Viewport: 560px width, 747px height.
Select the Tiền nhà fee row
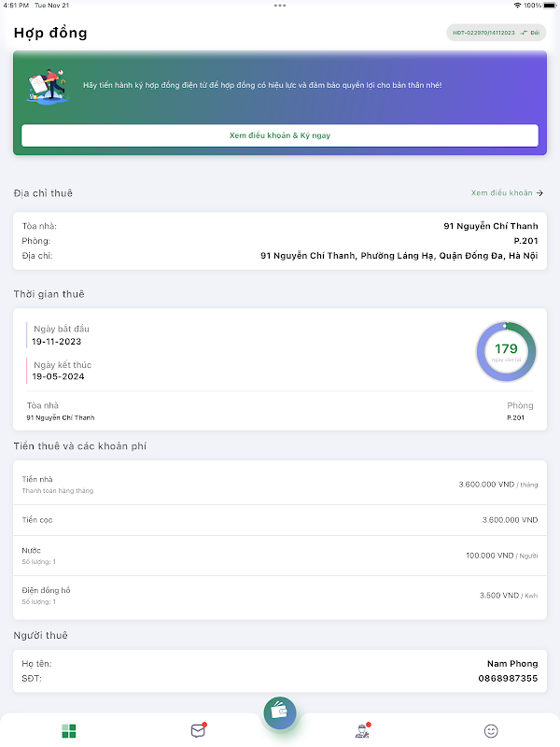(x=280, y=485)
